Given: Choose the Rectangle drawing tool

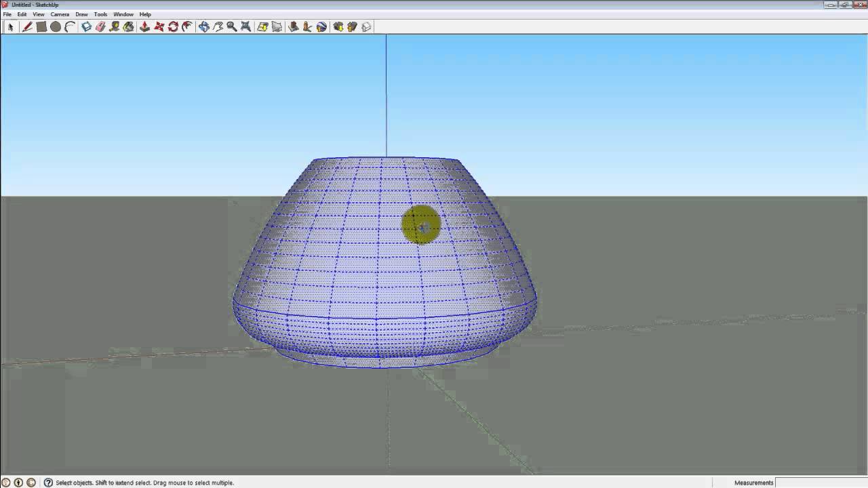Looking at the screenshot, I should [41, 26].
